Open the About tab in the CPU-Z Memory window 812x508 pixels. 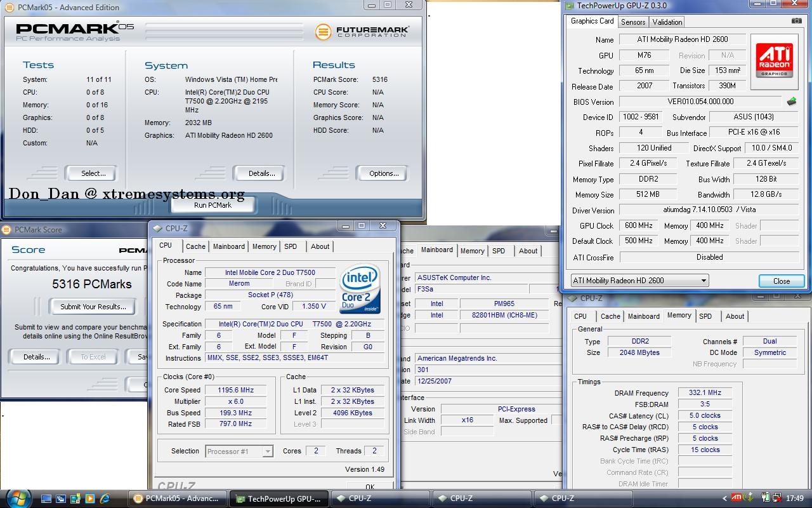(735, 316)
